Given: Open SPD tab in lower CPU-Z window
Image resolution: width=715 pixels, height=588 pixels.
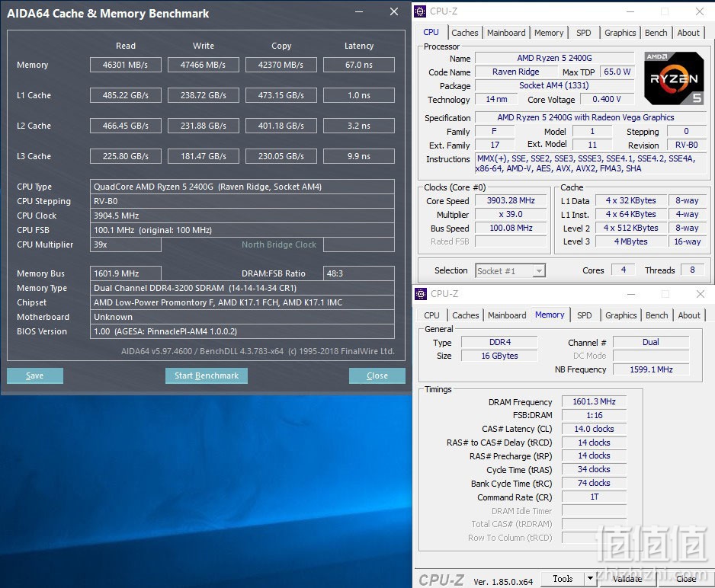Looking at the screenshot, I should 584,315.
